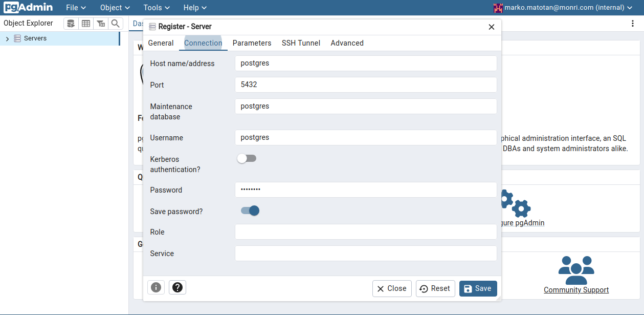Click the Search Objects magnifier icon
Image resolution: width=644 pixels, height=315 pixels.
point(116,24)
